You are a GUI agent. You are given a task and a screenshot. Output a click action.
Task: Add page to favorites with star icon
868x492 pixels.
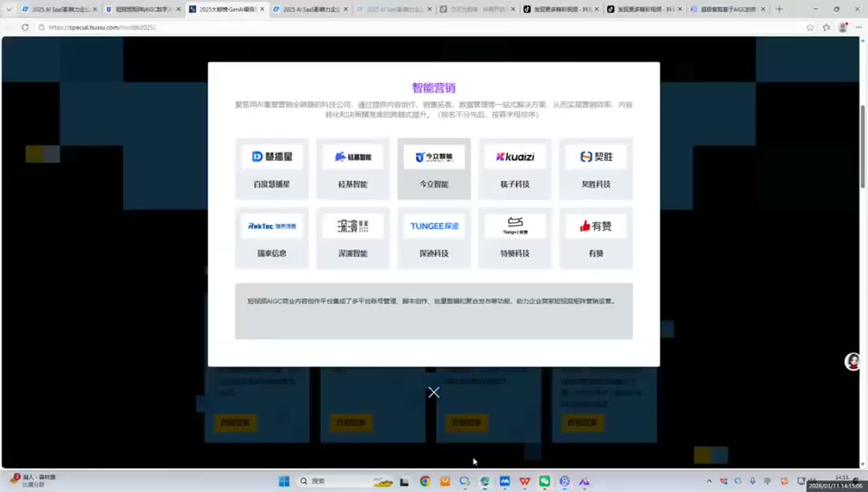coord(810,27)
